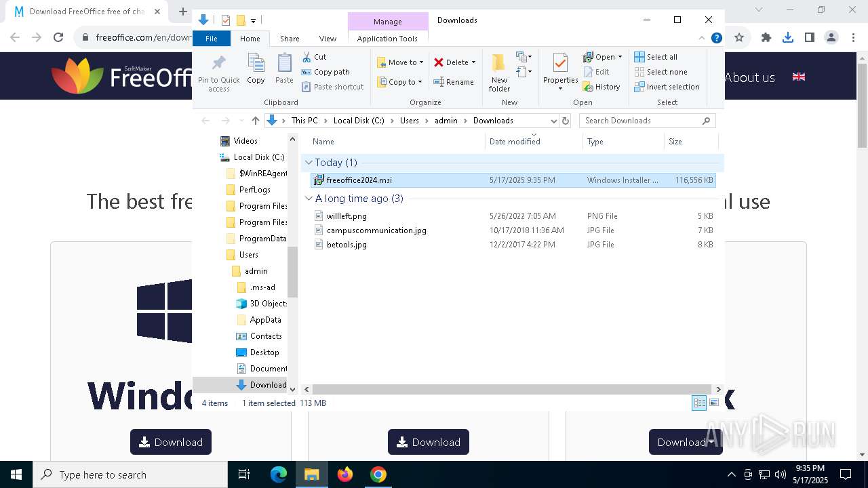Reload the page in Chrome
Image resolution: width=868 pixels, height=488 pixels.
pyautogui.click(x=58, y=37)
